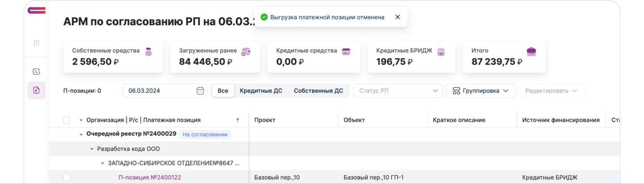Screen dimensions: 644x184
Task: Collapse the Очередной реестр №2400029 group
Action: [x=81, y=134]
